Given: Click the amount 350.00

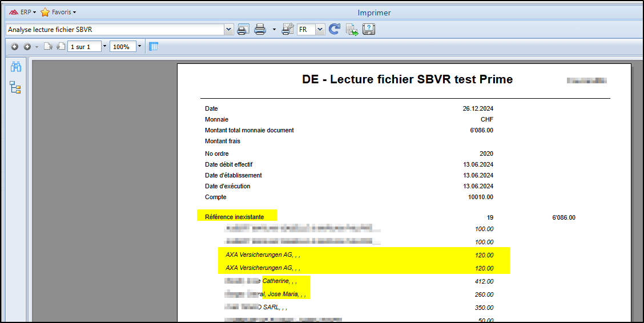Looking at the screenshot, I should click(x=484, y=308).
